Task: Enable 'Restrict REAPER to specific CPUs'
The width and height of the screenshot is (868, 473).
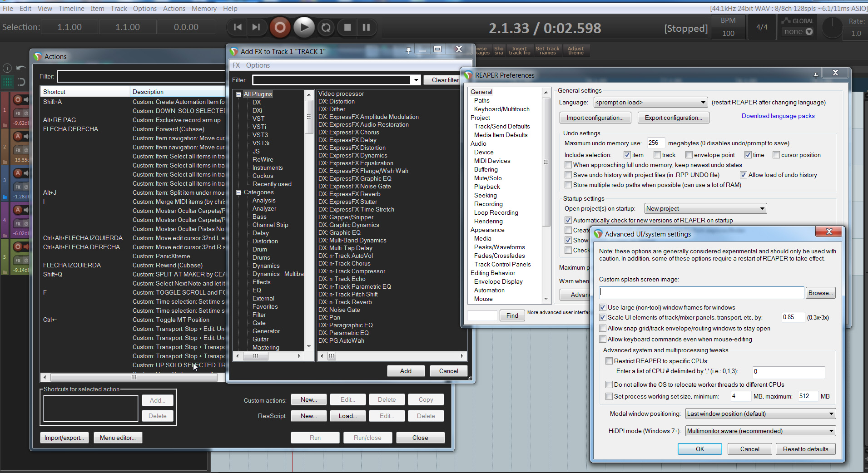Action: tap(609, 361)
